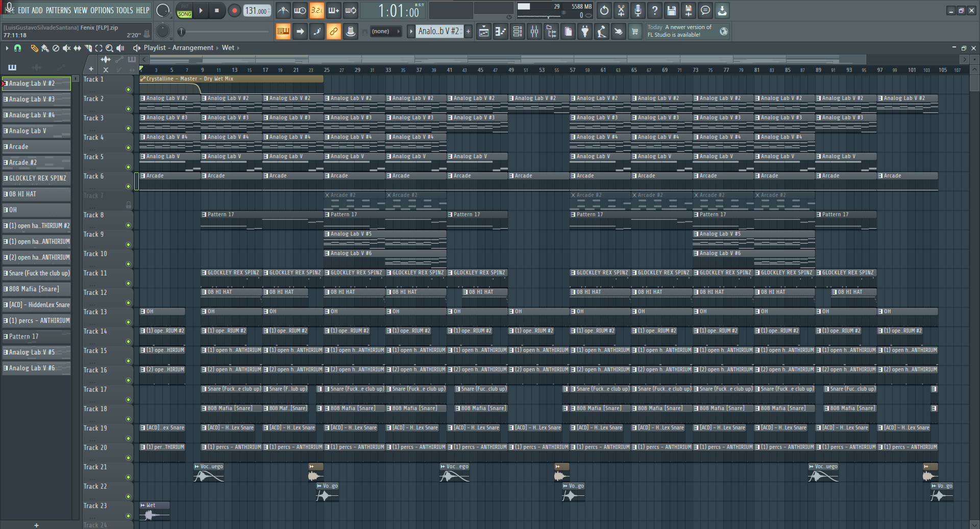Mute Track 6 with its green LED
980x529 pixels.
[x=128, y=186]
